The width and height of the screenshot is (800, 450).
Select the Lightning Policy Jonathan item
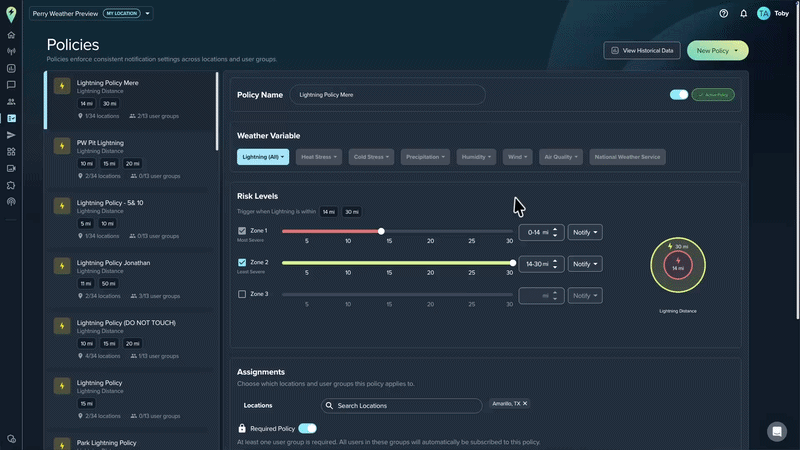pos(130,279)
